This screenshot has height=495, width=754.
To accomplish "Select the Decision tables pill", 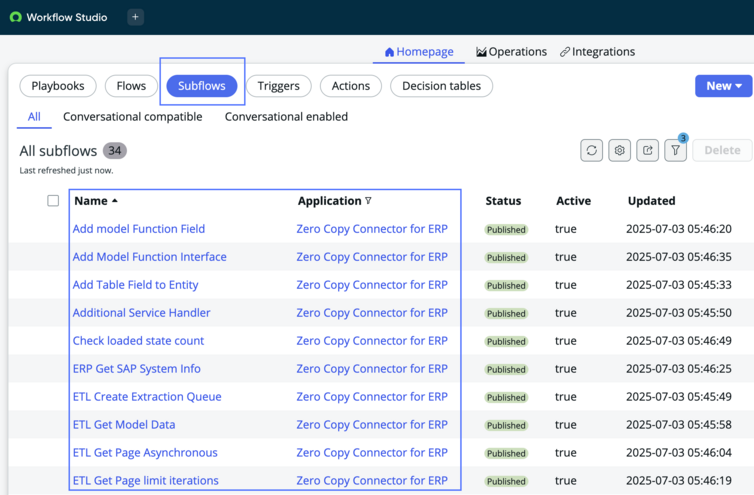I will point(441,86).
